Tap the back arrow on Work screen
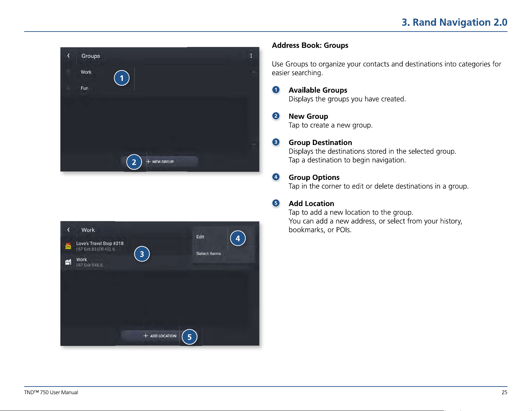532x411 pixels. 68,230
